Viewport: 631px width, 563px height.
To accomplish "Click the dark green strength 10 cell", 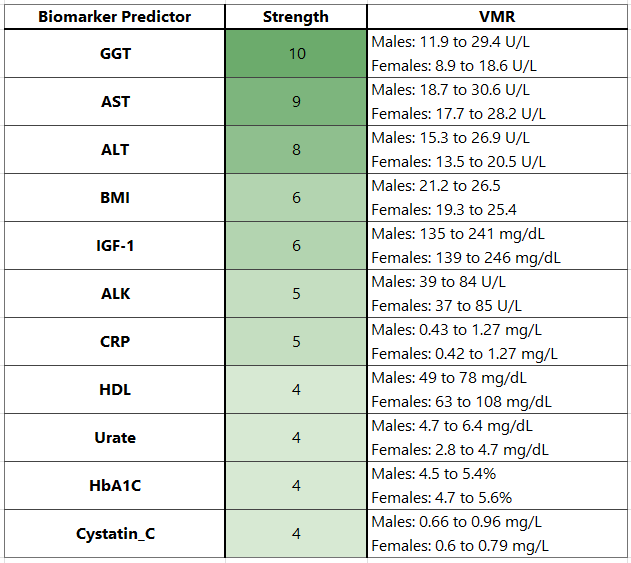I will pyautogui.click(x=296, y=54).
